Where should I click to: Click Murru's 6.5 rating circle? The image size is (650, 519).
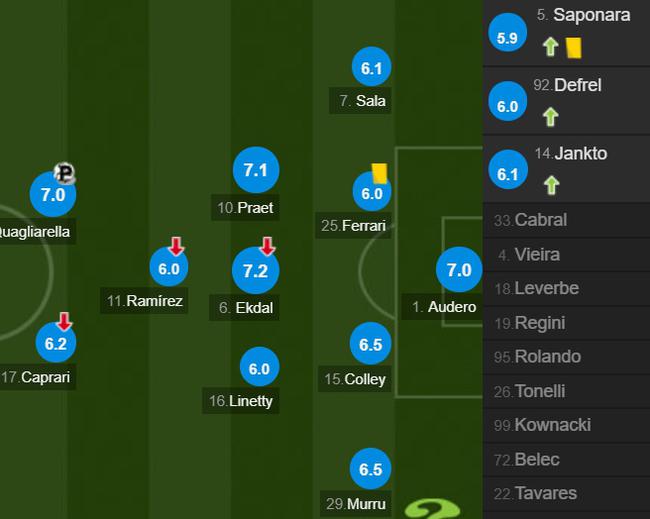(371, 469)
